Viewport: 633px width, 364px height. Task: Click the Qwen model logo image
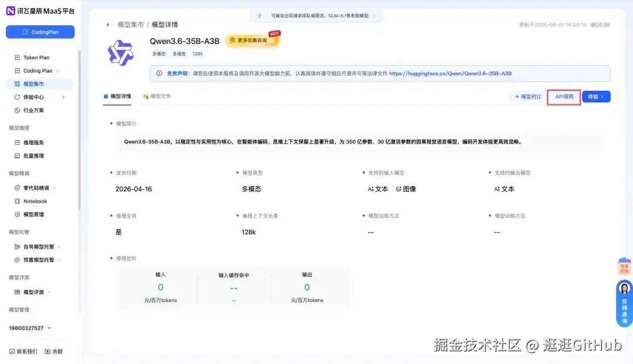pyautogui.click(x=120, y=53)
